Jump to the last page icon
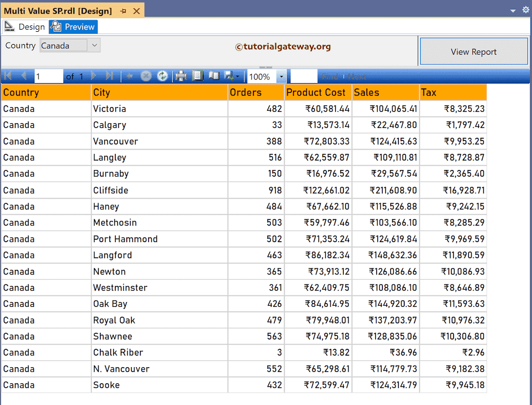 click(x=110, y=76)
